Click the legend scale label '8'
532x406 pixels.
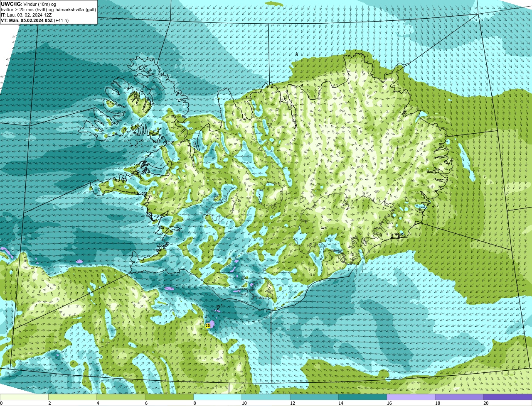[194, 403]
